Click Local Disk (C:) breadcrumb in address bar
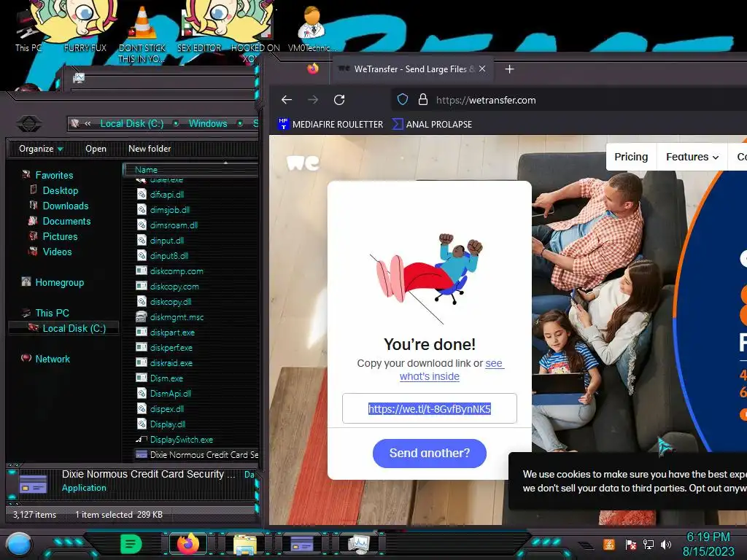Screen dimensions: 747x560 click(131, 123)
